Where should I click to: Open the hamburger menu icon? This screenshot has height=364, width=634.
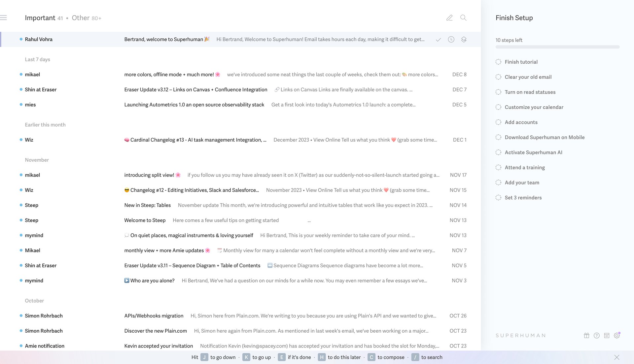(4, 17)
